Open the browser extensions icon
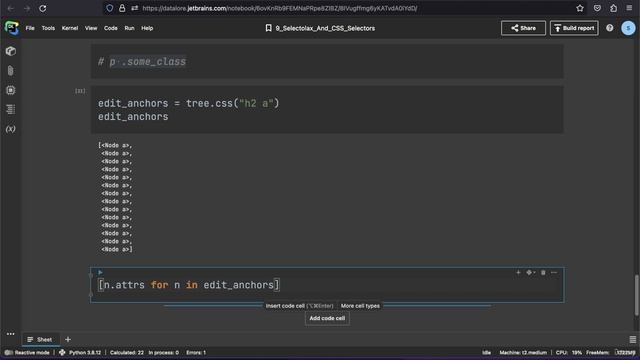The image size is (640, 360). pyautogui.click(x=613, y=8)
